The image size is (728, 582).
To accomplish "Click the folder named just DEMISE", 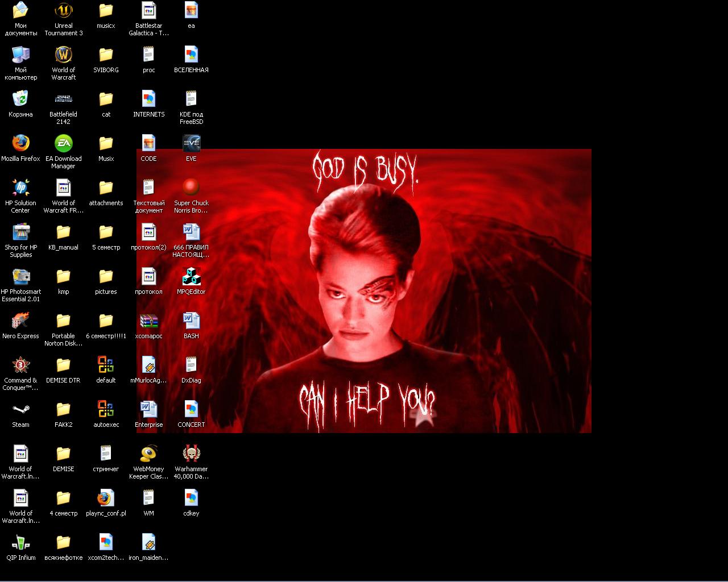I will [63, 454].
